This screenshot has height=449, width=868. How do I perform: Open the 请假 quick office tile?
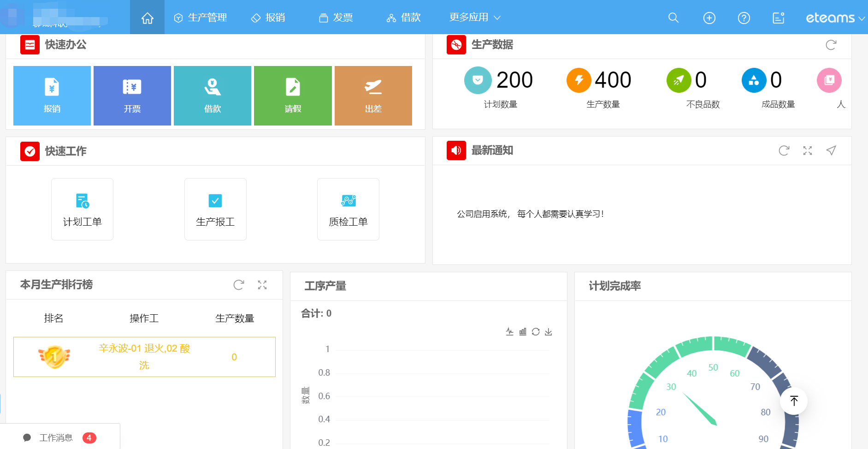tap(293, 96)
